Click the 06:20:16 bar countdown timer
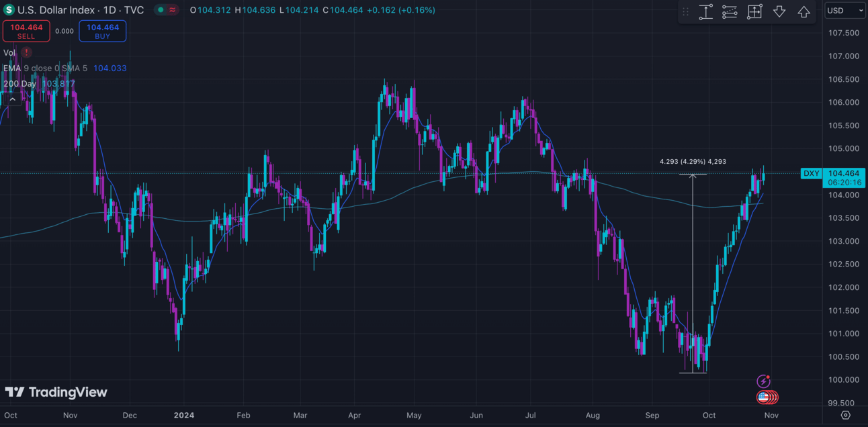The width and height of the screenshot is (868, 427). pyautogui.click(x=844, y=183)
